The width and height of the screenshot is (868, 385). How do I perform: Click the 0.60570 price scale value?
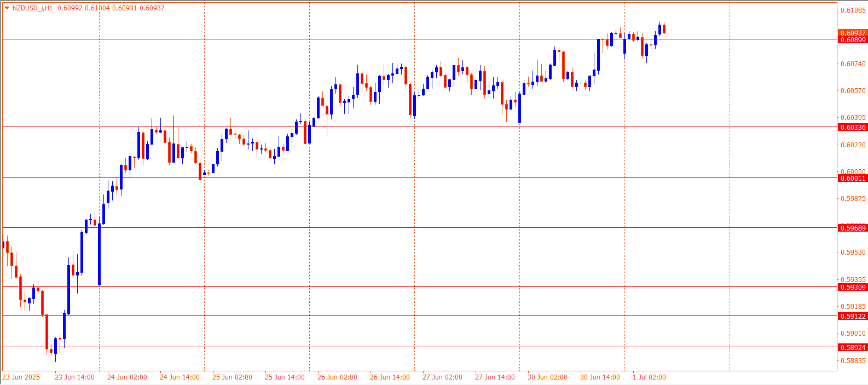853,91
